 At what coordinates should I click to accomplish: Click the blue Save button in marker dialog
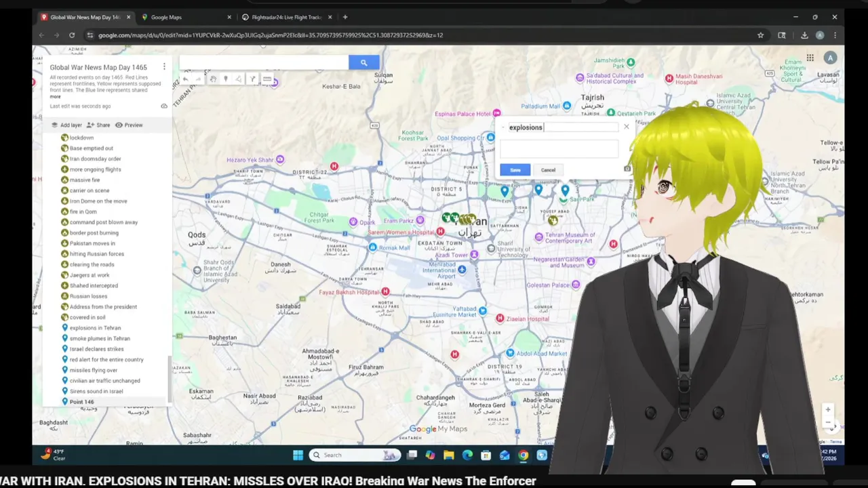coord(515,170)
